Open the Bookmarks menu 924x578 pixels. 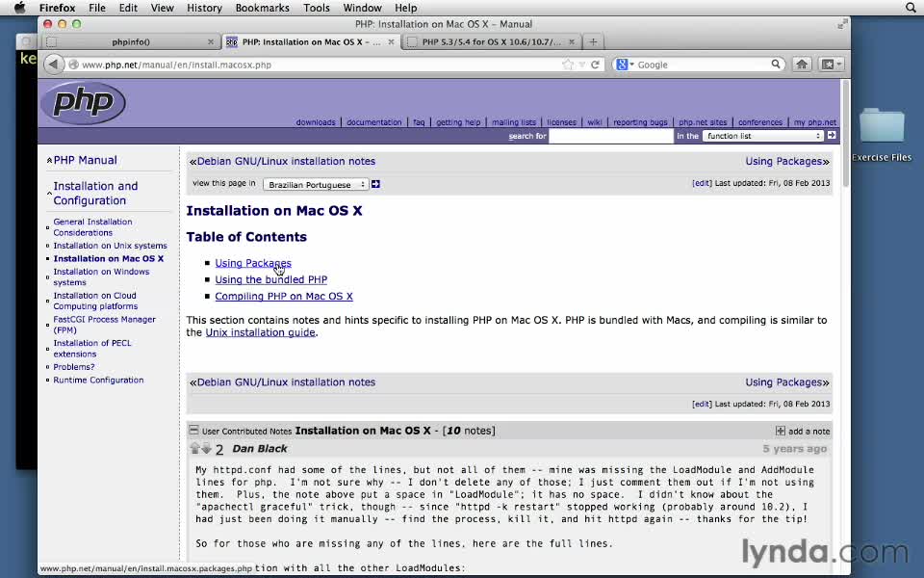(x=262, y=8)
